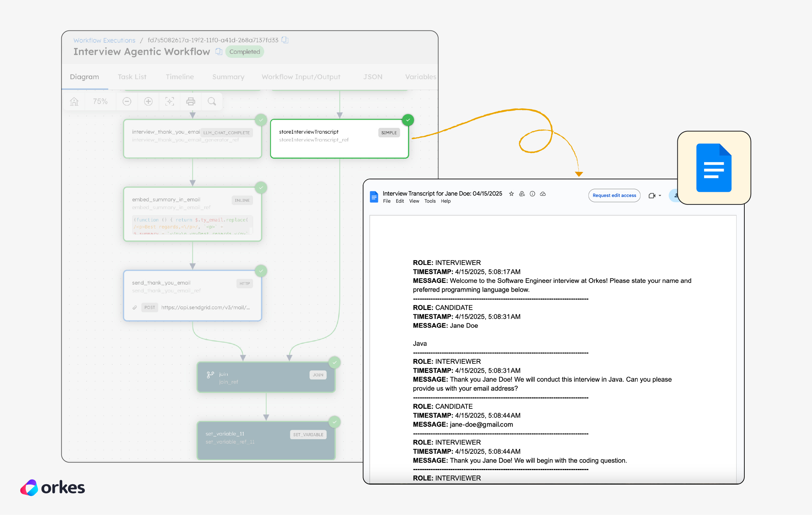Open the Tools menu in Docs
The height and width of the screenshot is (515, 812).
click(x=430, y=201)
